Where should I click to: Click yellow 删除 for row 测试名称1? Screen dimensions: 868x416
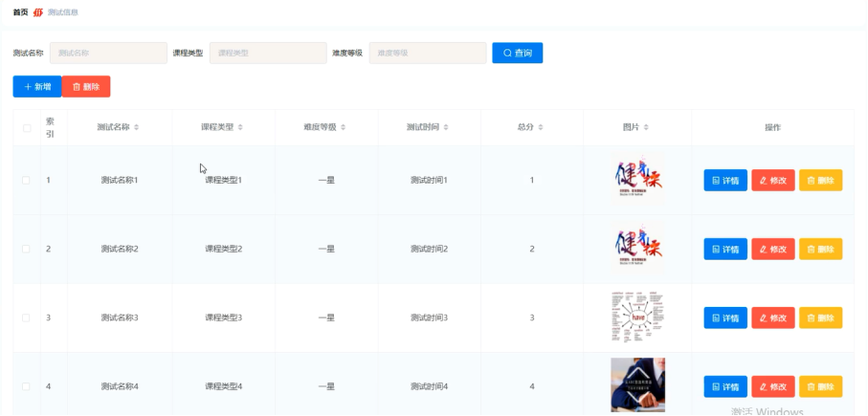pyautogui.click(x=820, y=181)
